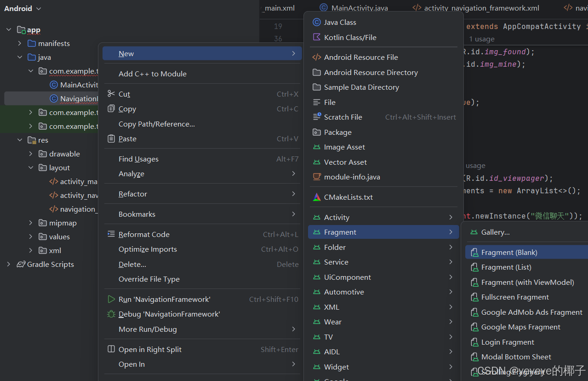Click the Scratch File icon
The height and width of the screenshot is (381, 588).
tap(316, 117)
